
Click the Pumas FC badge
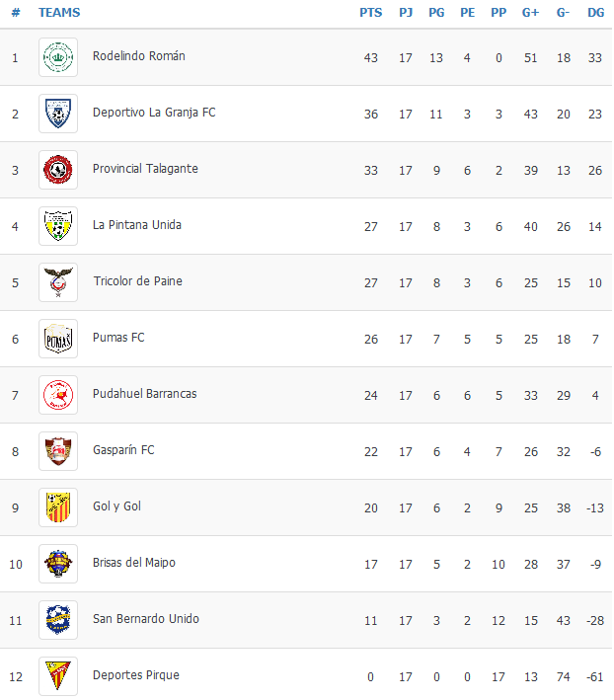tap(58, 339)
